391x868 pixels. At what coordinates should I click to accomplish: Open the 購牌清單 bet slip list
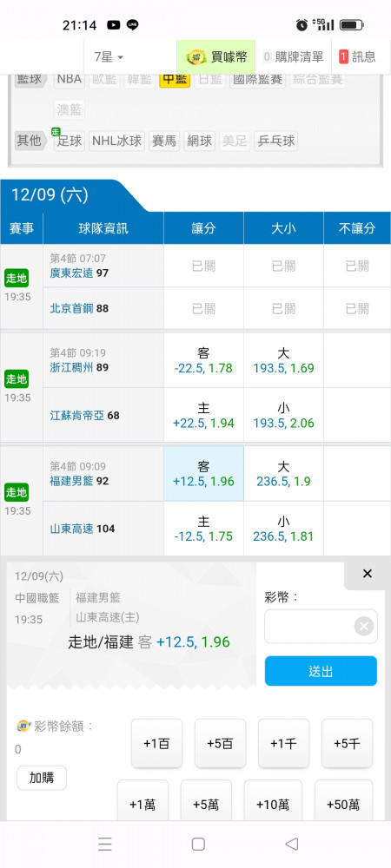293,56
